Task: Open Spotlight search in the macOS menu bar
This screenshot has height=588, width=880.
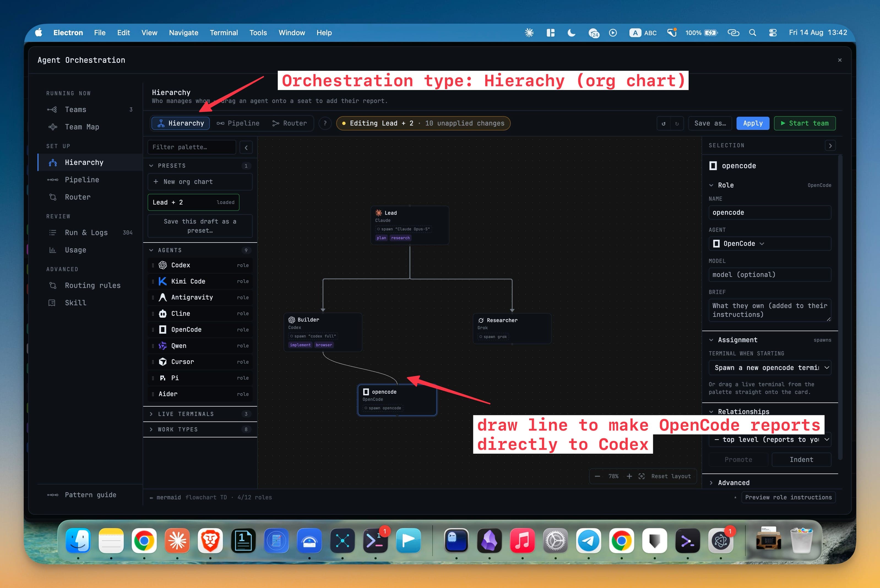Action: tap(753, 33)
